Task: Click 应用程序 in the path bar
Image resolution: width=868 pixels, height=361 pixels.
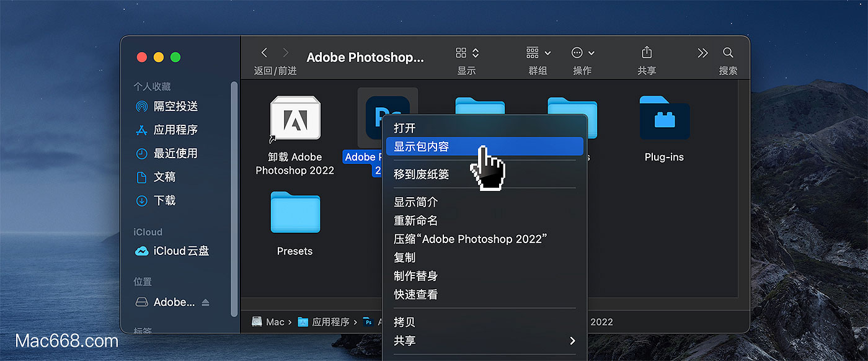Action: pyautogui.click(x=324, y=322)
